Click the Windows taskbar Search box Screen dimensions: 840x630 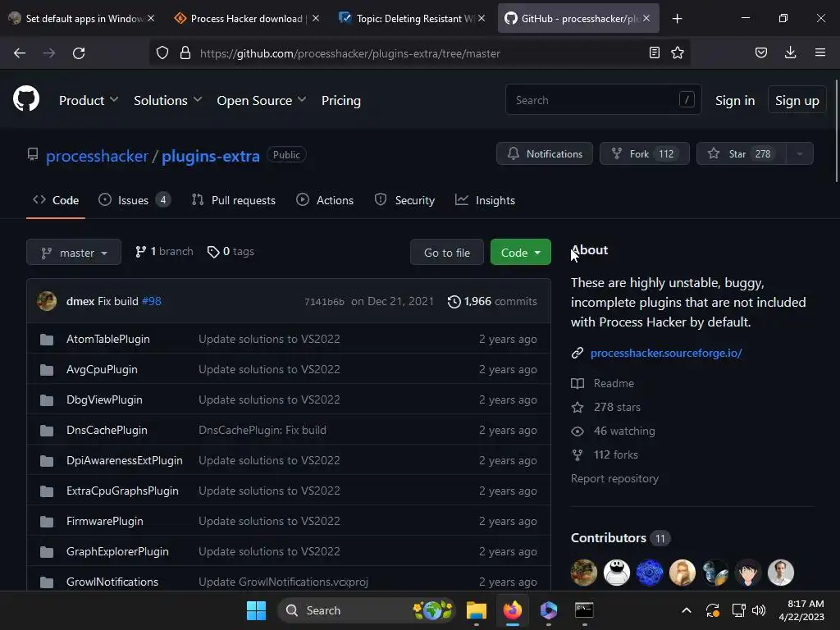pos(367,610)
